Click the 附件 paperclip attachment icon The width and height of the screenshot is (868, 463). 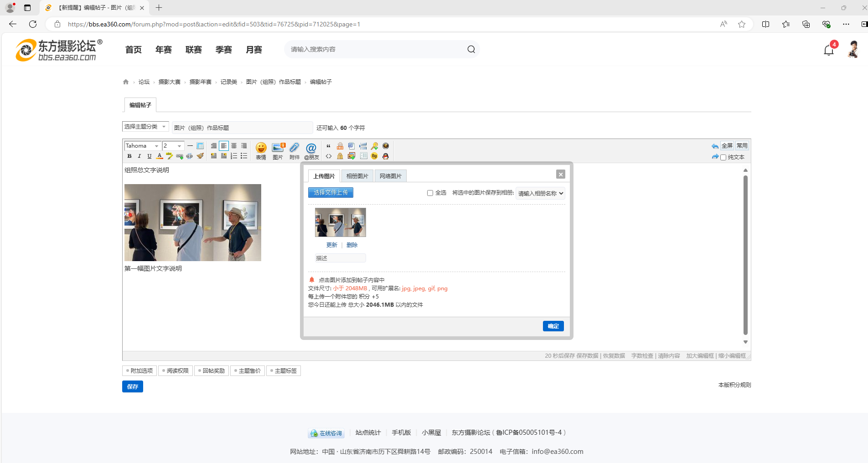[x=294, y=150]
